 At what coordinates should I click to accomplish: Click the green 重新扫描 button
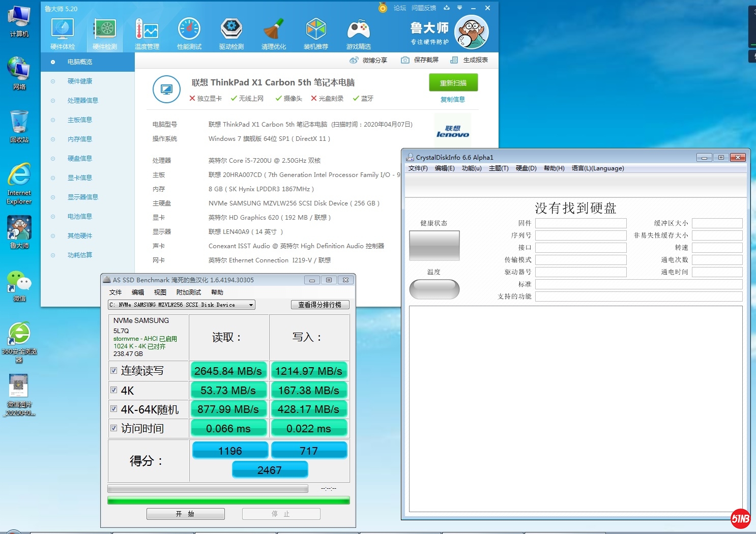[x=453, y=83]
